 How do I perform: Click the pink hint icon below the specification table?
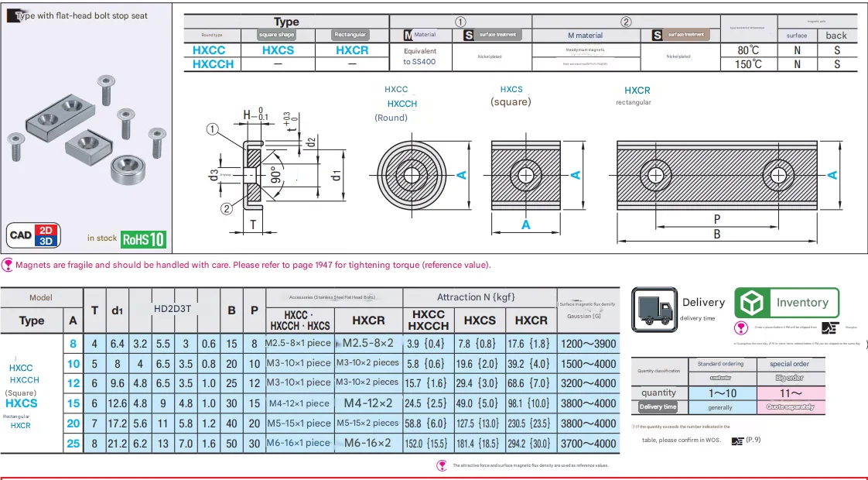(x=441, y=465)
